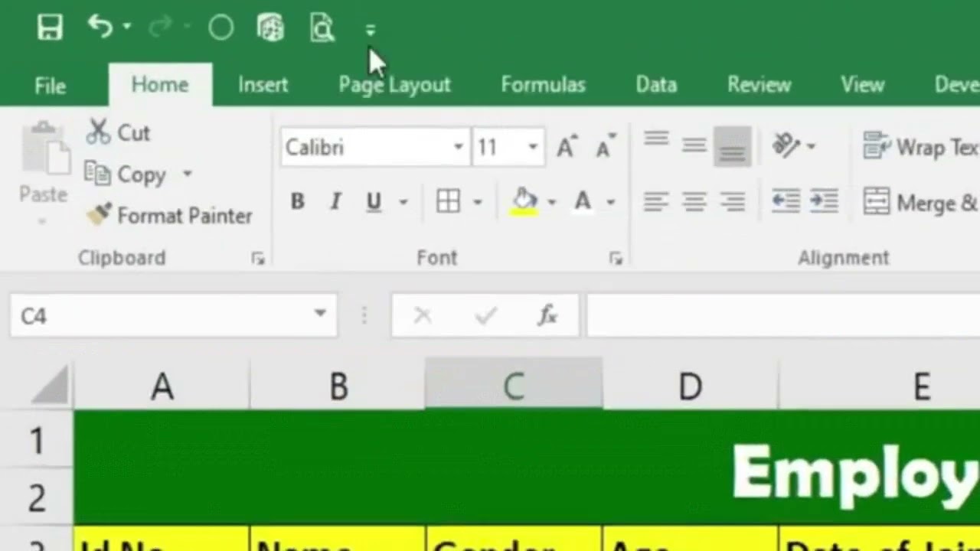Align text right
The width and height of the screenshot is (980, 551).
(x=733, y=201)
